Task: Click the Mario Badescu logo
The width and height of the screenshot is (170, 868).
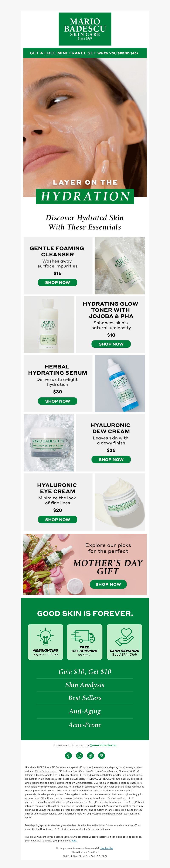Action: pyautogui.click(x=85, y=29)
